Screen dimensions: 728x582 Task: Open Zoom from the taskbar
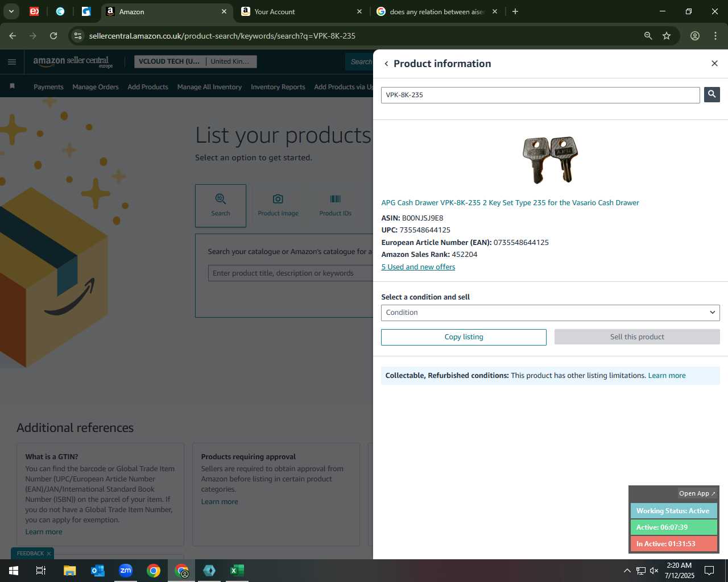(126, 571)
